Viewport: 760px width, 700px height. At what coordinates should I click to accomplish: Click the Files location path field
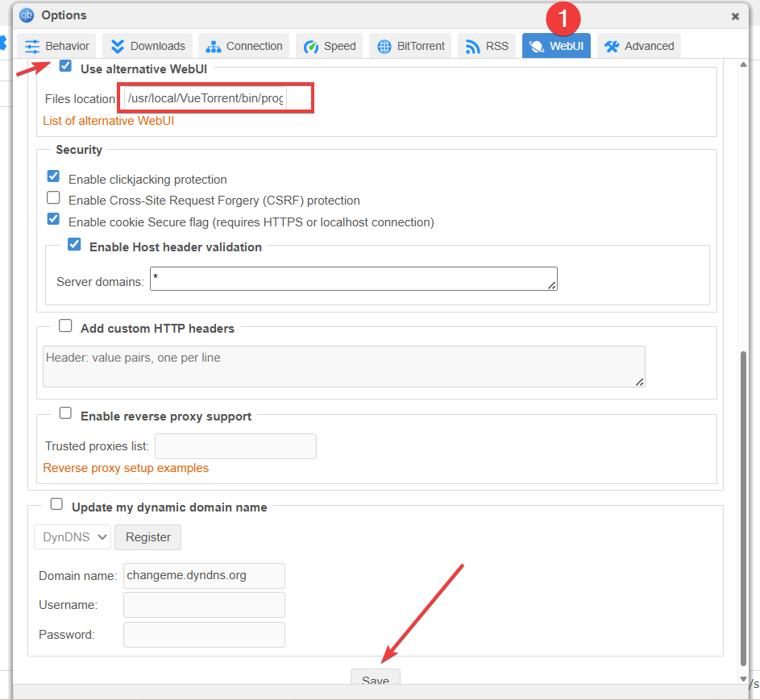tap(206, 99)
